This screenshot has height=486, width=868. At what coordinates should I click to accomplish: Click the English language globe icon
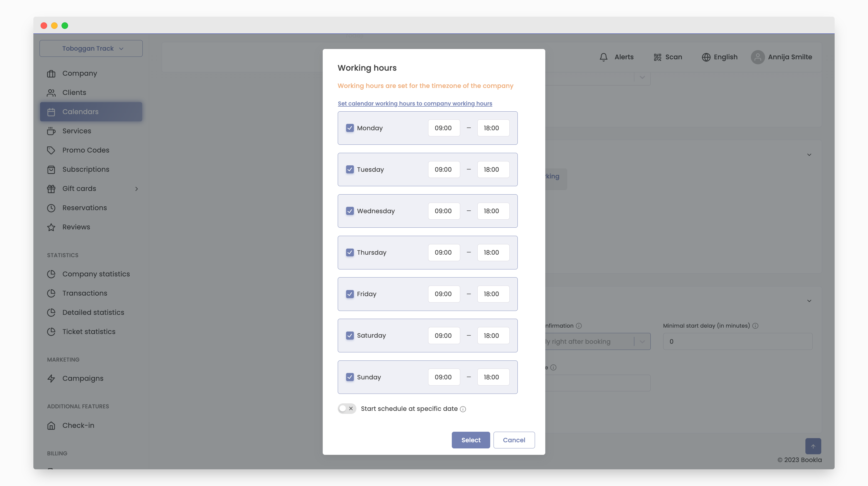(706, 57)
